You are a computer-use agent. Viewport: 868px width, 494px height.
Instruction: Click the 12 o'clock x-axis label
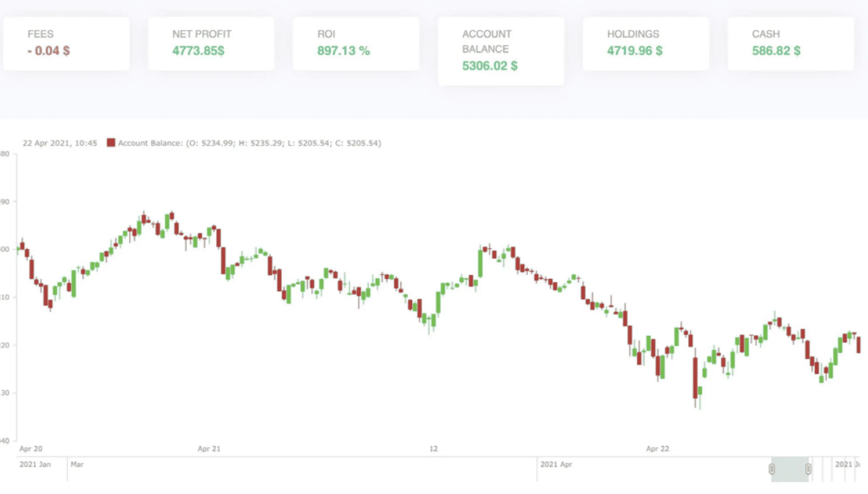click(433, 449)
